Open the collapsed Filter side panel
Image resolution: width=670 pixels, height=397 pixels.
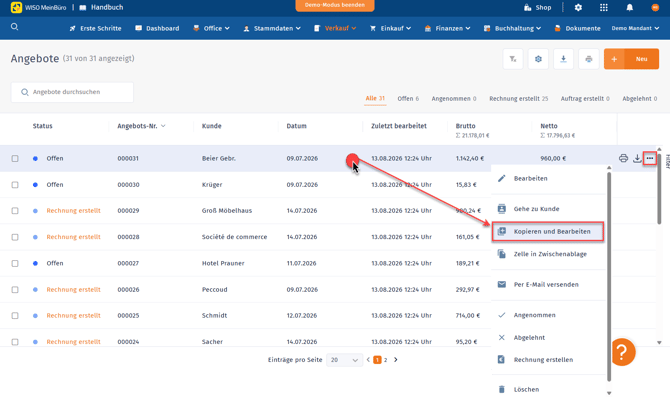pyautogui.click(x=667, y=162)
